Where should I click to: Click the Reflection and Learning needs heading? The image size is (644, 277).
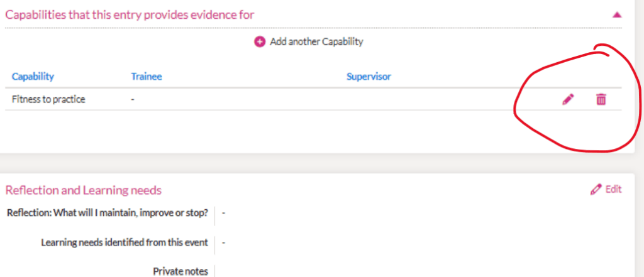tap(83, 190)
